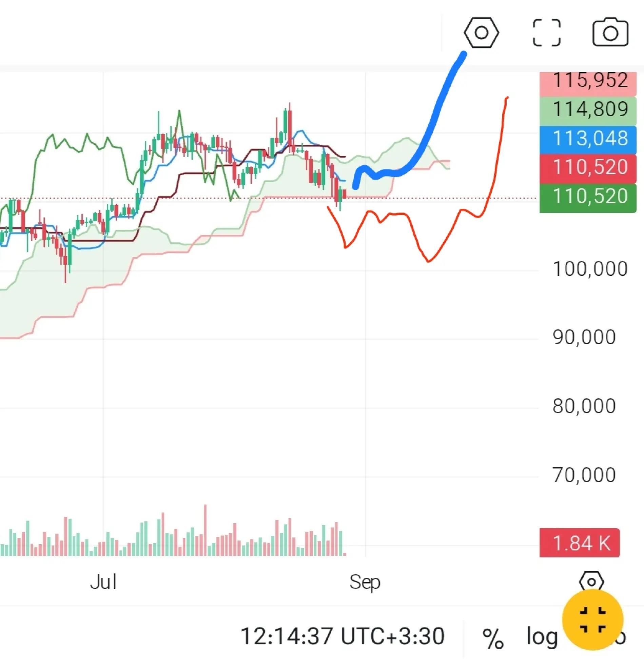This screenshot has height=671, width=644.
Task: Click the Sep label on time axis
Action: [365, 582]
